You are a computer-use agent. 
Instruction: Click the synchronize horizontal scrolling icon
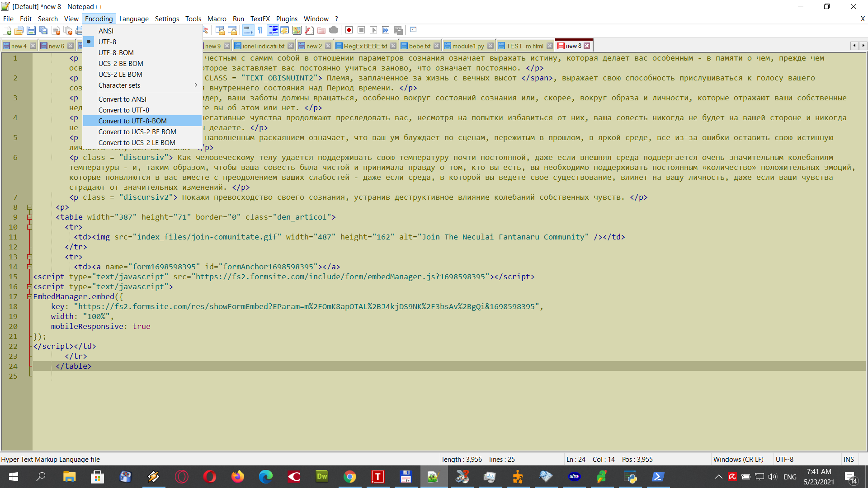[x=232, y=30]
